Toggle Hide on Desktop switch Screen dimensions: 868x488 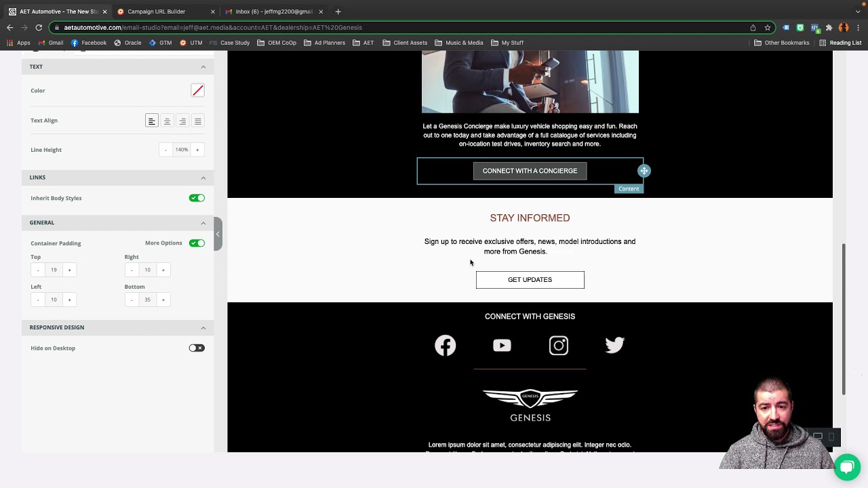click(x=197, y=348)
